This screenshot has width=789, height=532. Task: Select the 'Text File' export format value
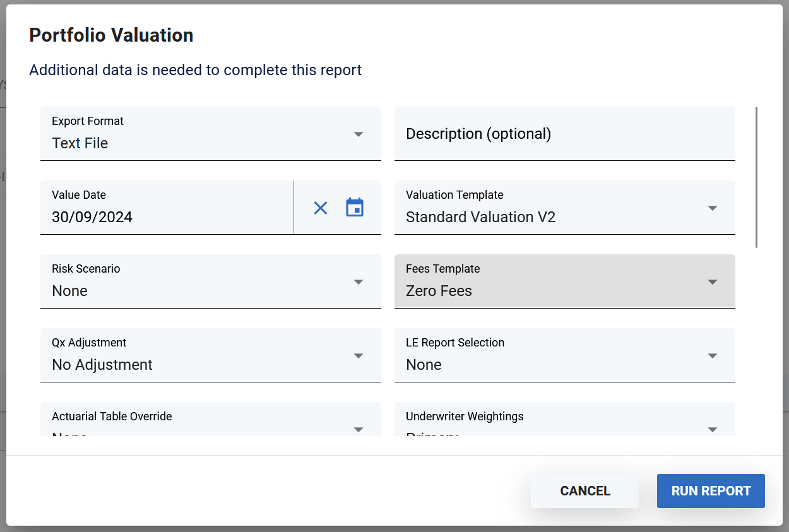[80, 143]
